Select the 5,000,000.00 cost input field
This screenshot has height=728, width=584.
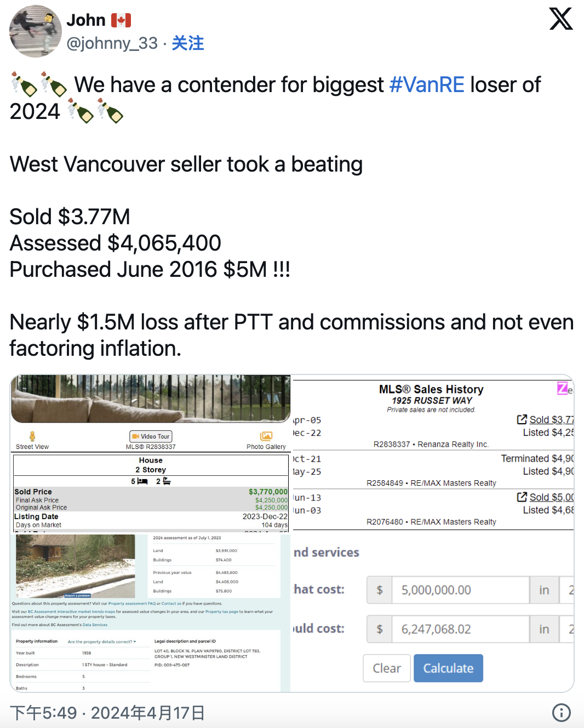(x=460, y=590)
